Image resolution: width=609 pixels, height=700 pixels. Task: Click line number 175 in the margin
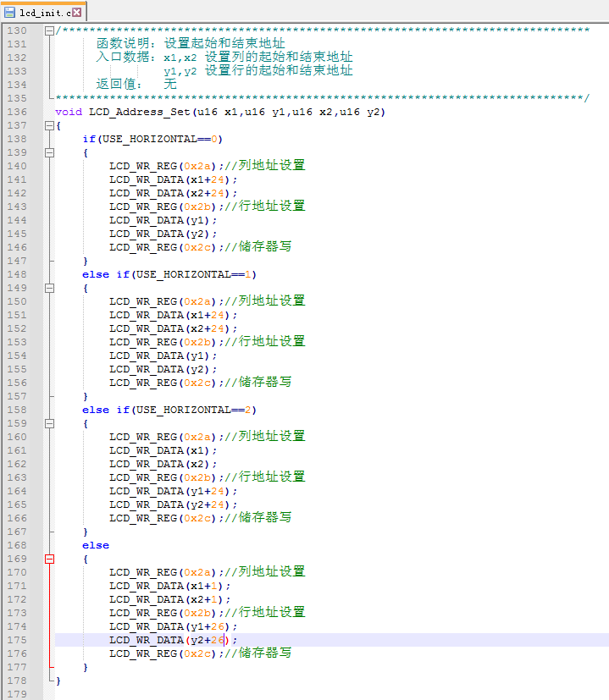17,640
